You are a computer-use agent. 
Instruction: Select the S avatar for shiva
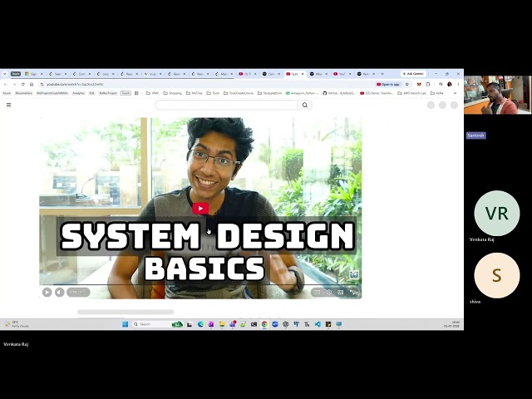tap(497, 275)
